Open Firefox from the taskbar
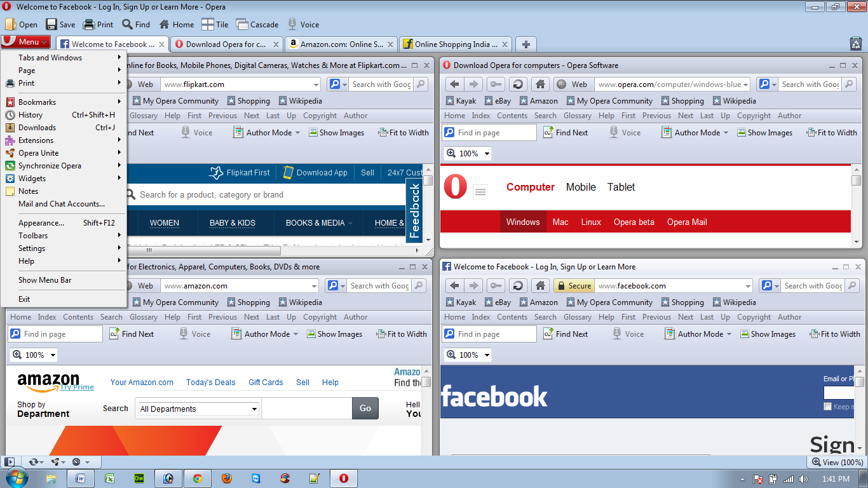 (227, 478)
